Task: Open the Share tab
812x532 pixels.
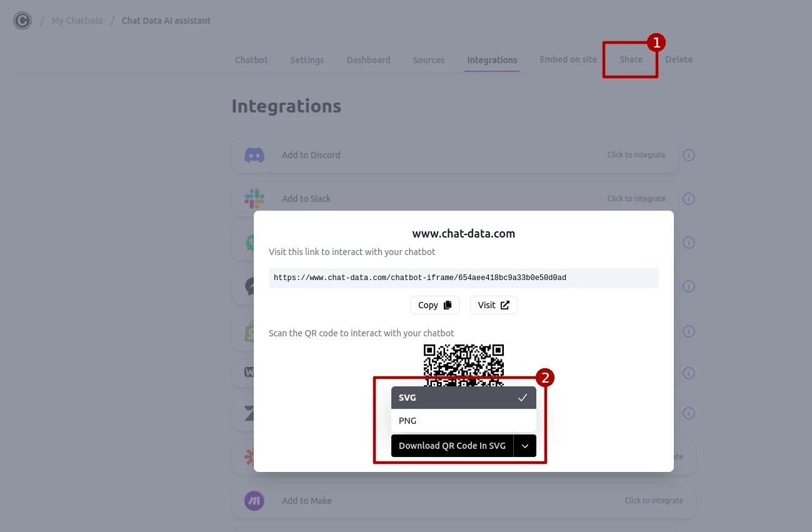Action: pyautogui.click(x=631, y=59)
